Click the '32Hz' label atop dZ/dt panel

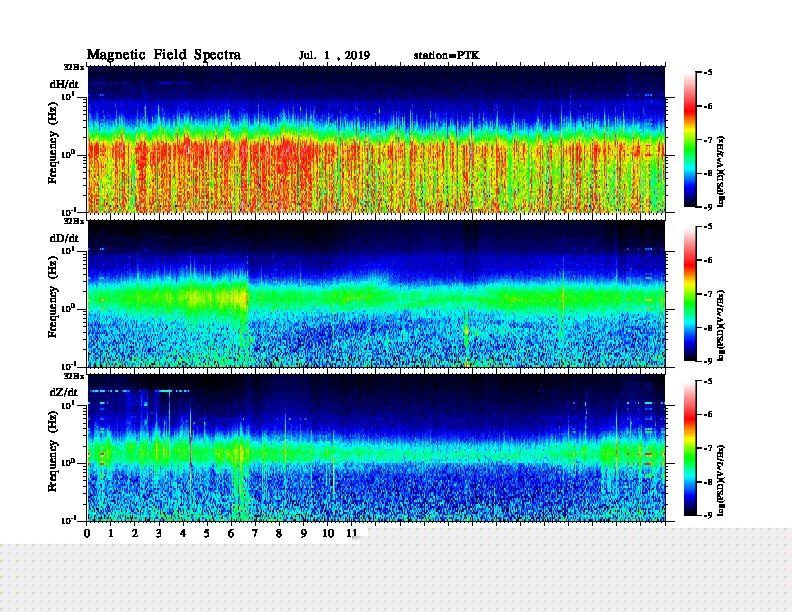pos(74,376)
